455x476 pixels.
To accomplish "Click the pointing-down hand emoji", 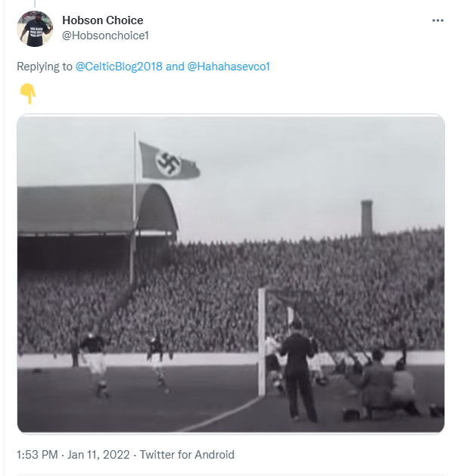I will [x=28, y=94].
